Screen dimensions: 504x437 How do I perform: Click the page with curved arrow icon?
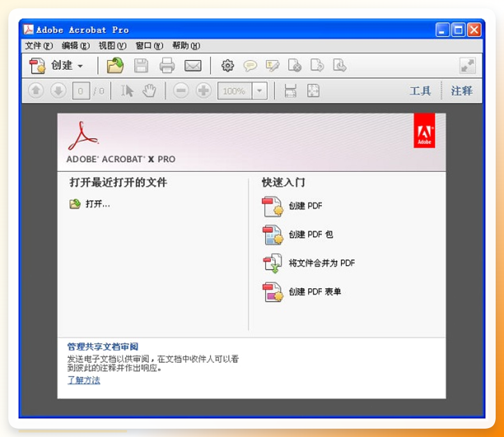[x=317, y=65]
